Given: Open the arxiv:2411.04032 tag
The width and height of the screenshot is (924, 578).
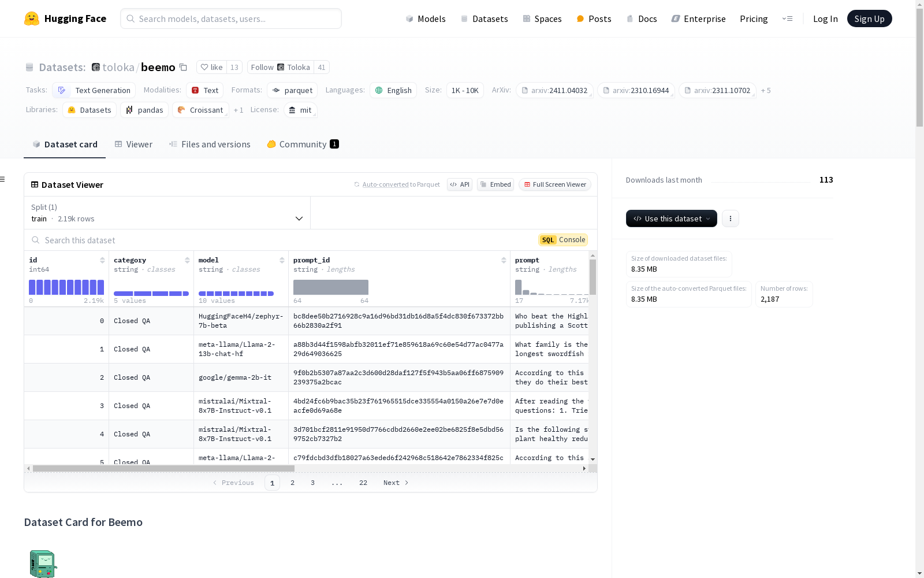Looking at the screenshot, I should [x=554, y=91].
